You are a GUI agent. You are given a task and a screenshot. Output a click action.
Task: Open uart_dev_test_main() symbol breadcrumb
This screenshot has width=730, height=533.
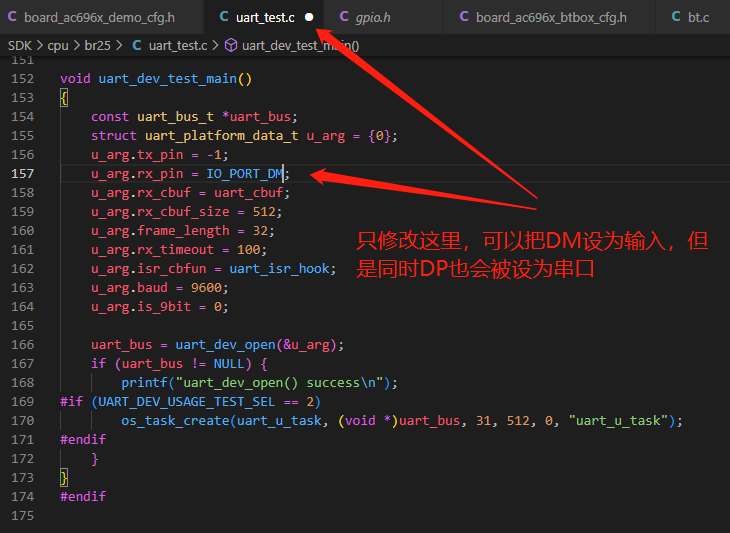tap(300, 46)
